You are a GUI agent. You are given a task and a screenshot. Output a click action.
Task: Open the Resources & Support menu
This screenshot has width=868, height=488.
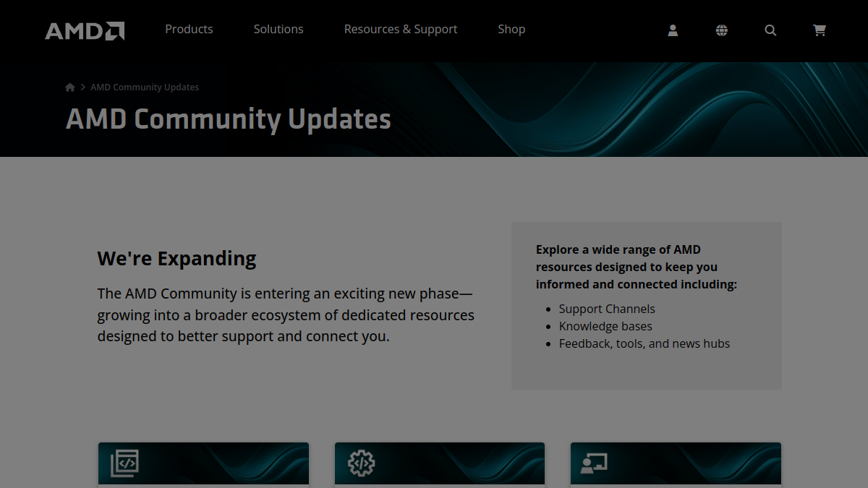(401, 29)
